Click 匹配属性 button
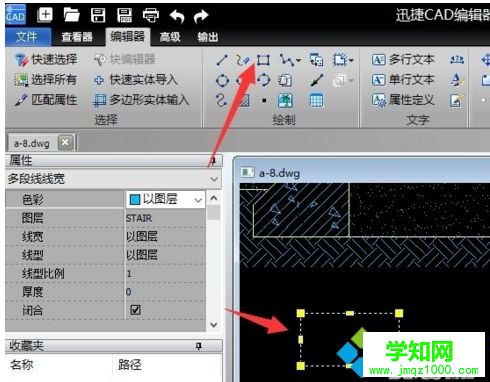Image resolution: width=490 pixels, height=382 pixels. [x=46, y=100]
